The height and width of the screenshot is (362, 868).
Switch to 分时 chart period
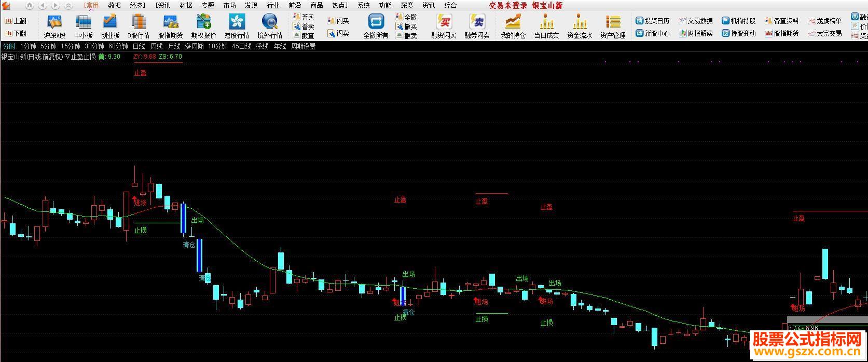[x=9, y=46]
